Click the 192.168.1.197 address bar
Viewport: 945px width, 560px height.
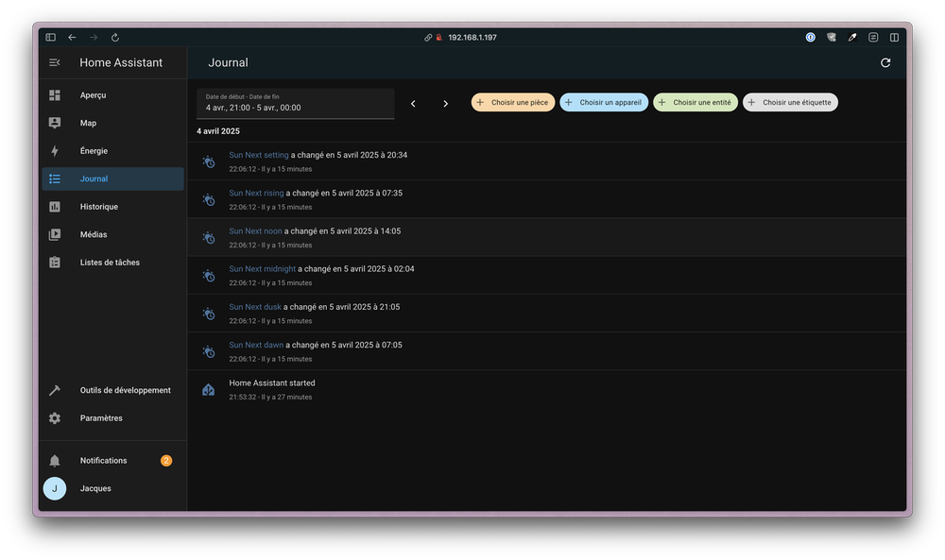tap(472, 38)
